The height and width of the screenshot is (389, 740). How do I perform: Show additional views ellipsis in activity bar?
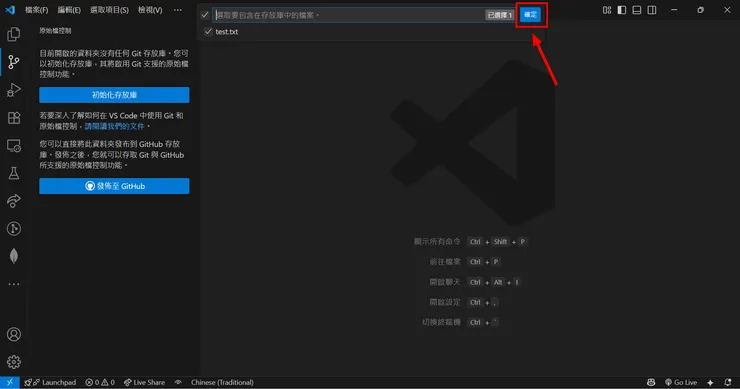tap(14, 284)
